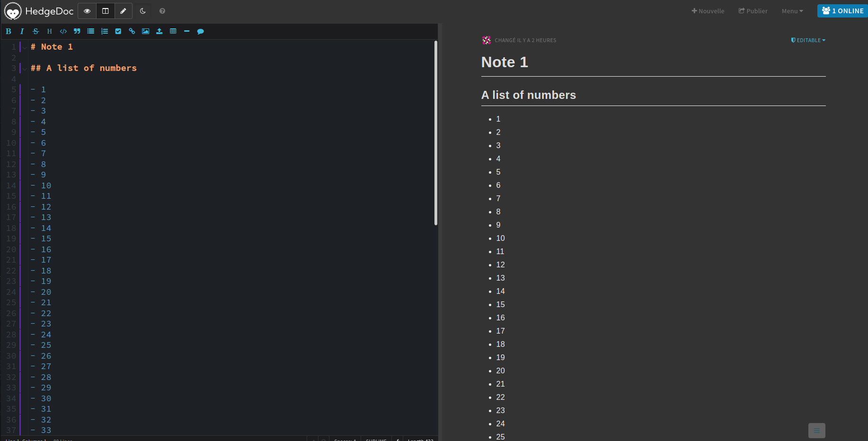
Task: Switch to view-only mode with the eye icon
Action: (x=87, y=11)
